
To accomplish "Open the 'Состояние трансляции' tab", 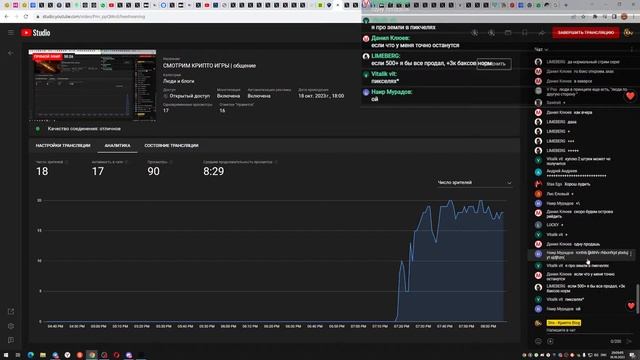I will 171,145.
